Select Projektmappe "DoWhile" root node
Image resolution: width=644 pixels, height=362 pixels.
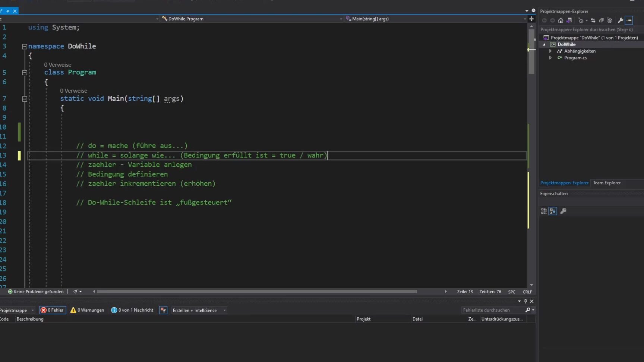[594, 38]
